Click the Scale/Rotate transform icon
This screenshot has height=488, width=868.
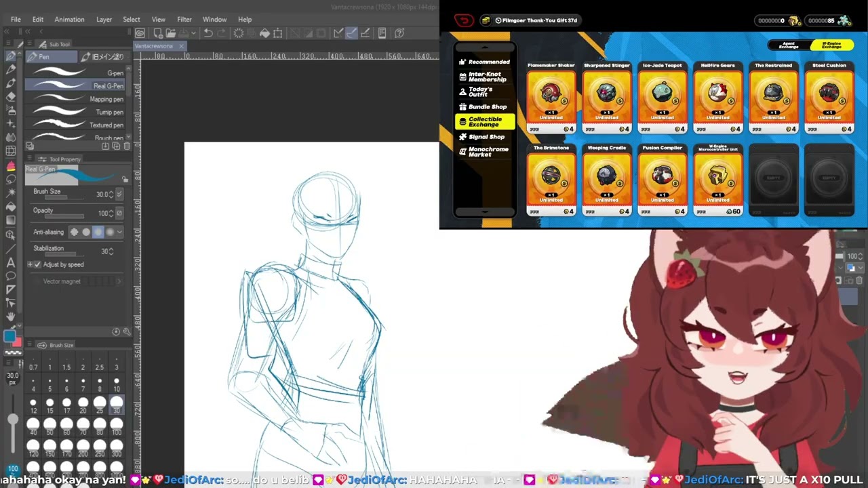pos(277,33)
